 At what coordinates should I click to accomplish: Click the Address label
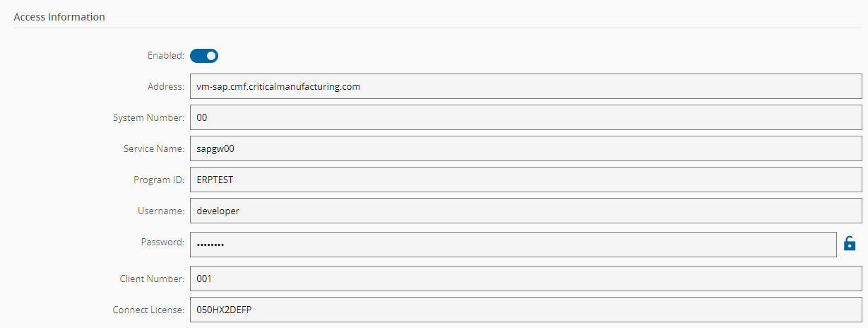(165, 86)
